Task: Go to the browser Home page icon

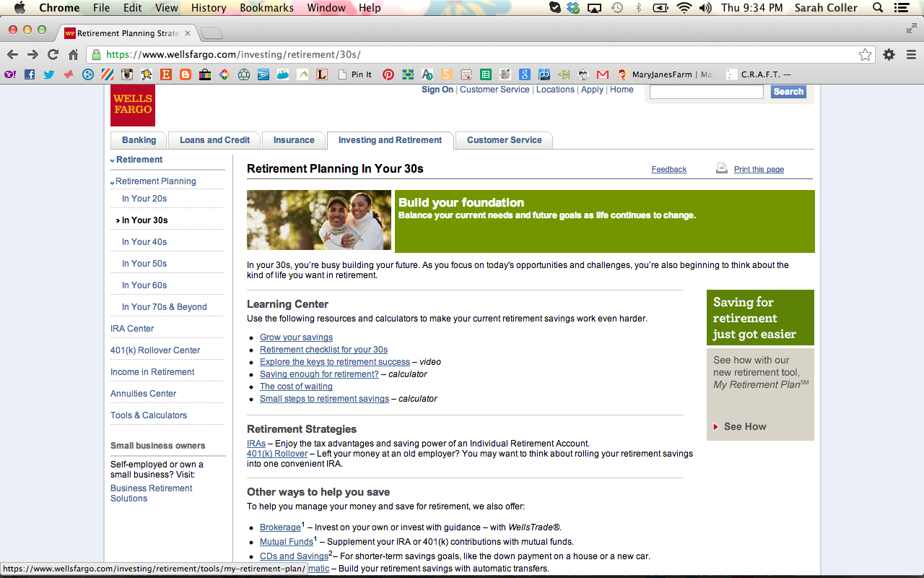Action: (73, 54)
